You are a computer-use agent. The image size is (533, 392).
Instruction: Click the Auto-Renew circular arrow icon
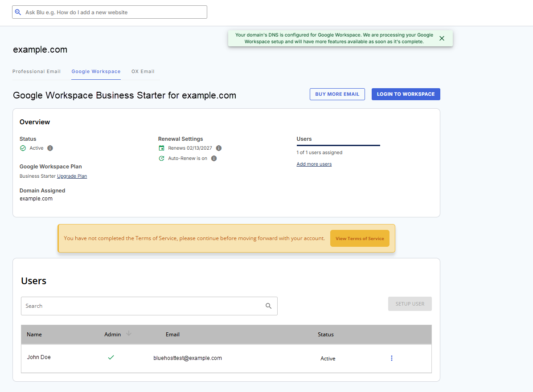[161, 158]
